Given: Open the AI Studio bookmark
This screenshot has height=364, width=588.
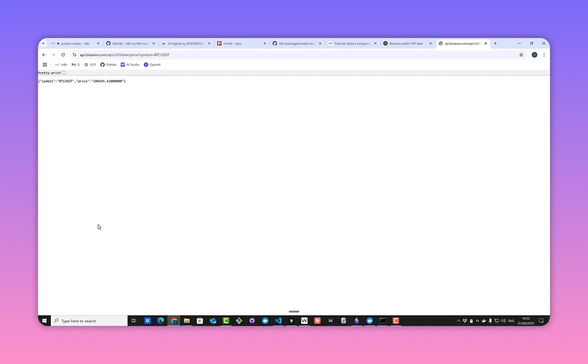Looking at the screenshot, I should point(130,65).
